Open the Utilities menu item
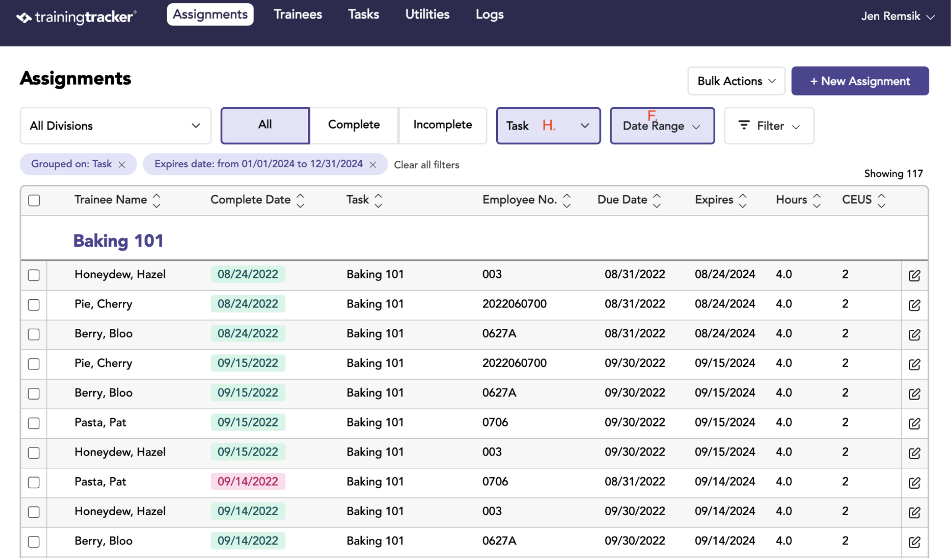This screenshot has height=560, width=951. coord(427,15)
